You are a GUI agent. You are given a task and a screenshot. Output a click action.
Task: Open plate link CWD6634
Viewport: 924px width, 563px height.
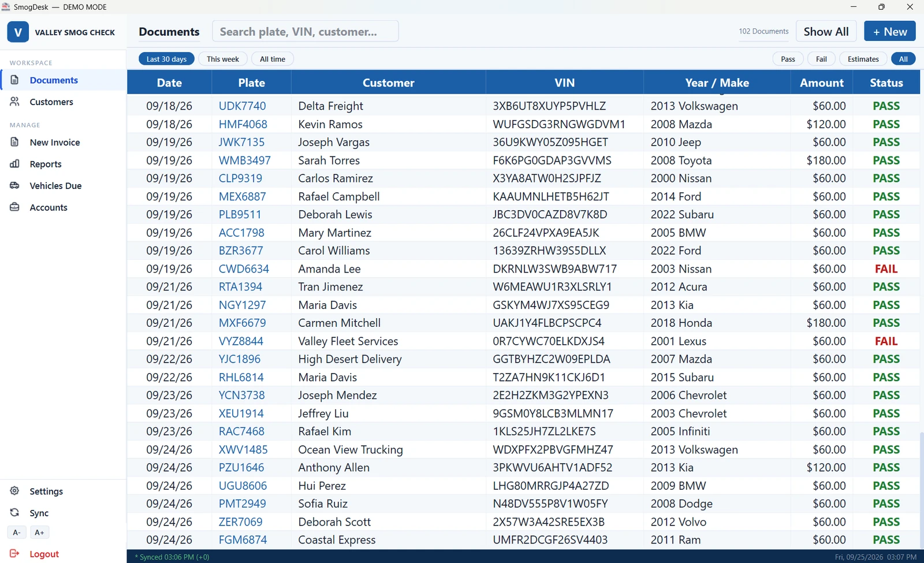click(244, 269)
